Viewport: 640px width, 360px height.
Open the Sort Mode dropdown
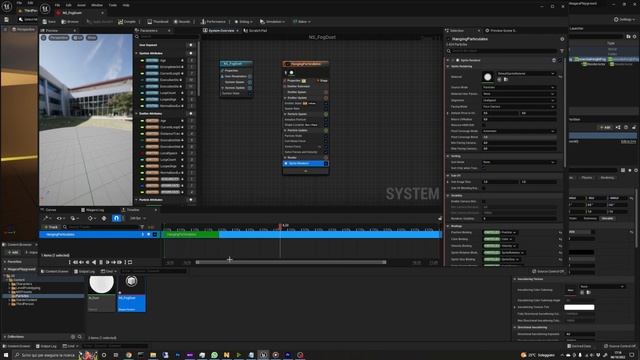click(519, 162)
